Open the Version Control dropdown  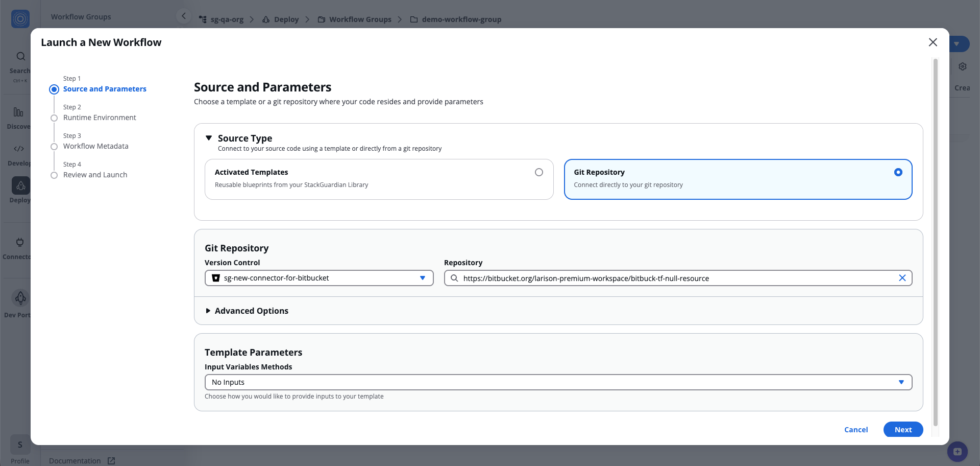[x=423, y=278]
